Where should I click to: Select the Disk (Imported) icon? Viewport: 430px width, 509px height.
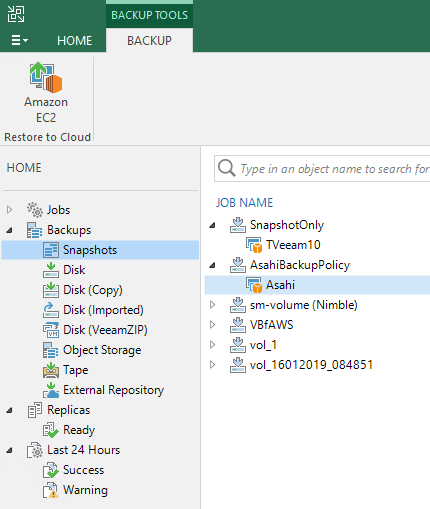pos(51,310)
